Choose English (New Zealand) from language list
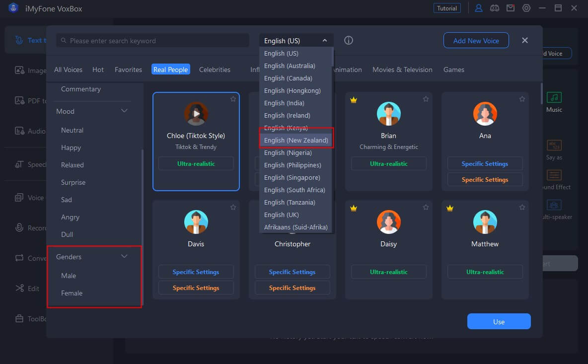 pos(296,140)
